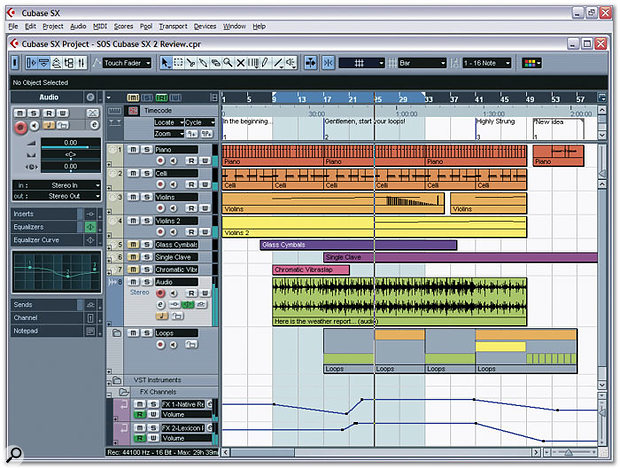Open the track color palette swatch

point(531,62)
